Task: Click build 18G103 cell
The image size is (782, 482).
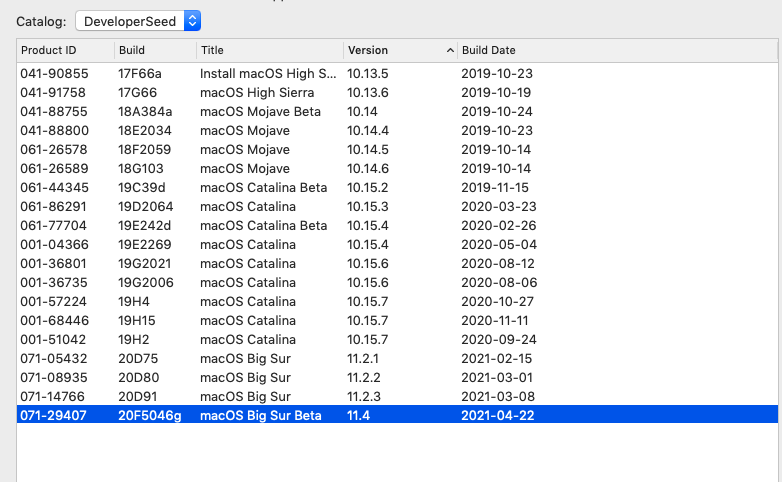Action: click(x=141, y=169)
